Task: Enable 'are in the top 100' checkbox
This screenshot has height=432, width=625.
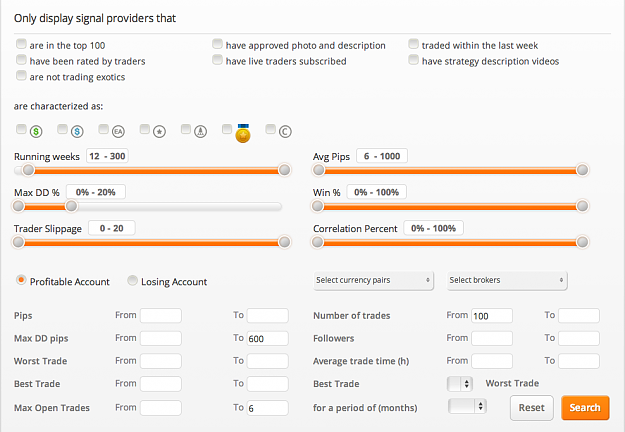Action: 21,43
